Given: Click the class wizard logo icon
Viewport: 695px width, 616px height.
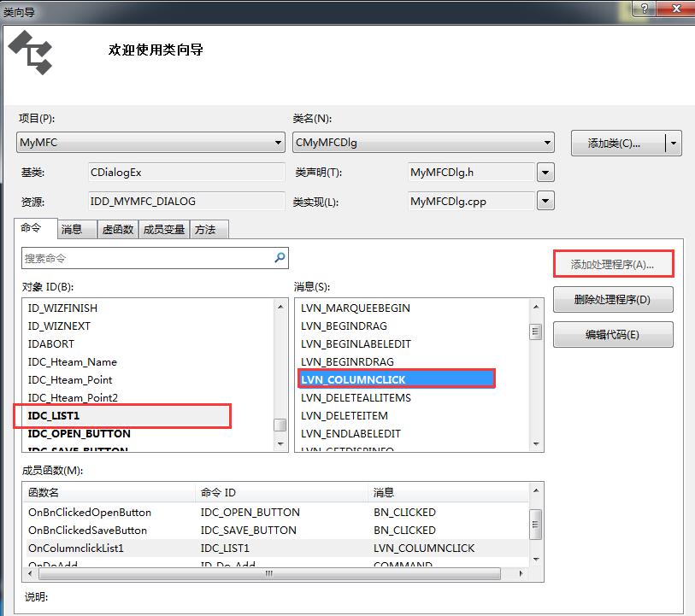Looking at the screenshot, I should (x=31, y=53).
